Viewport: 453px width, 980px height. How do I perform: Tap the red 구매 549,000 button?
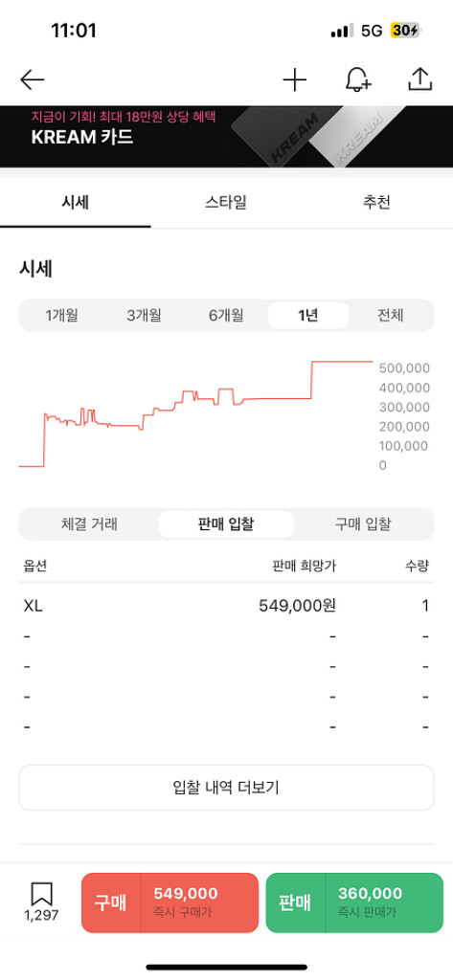(170, 902)
